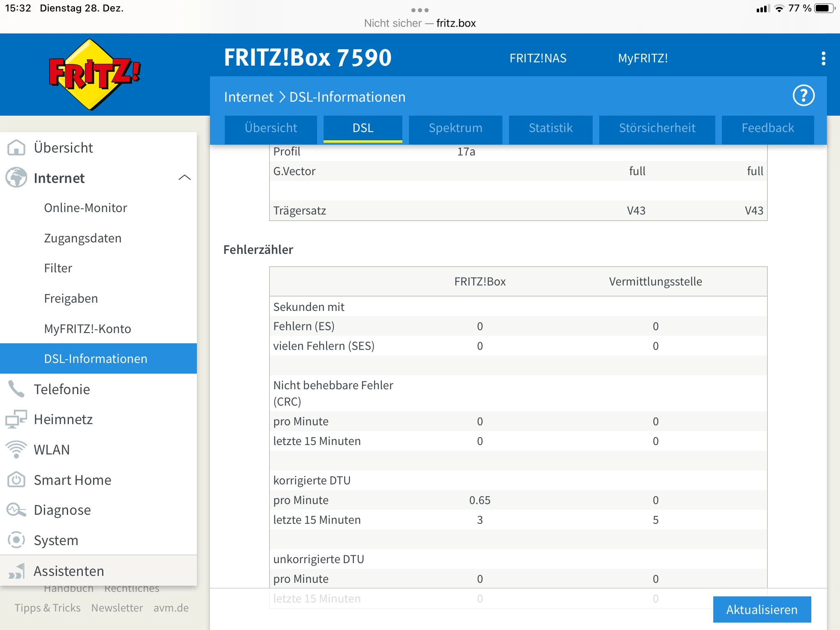Select Online-Monitor in the sidebar
The width and height of the screenshot is (840, 630).
pos(85,208)
